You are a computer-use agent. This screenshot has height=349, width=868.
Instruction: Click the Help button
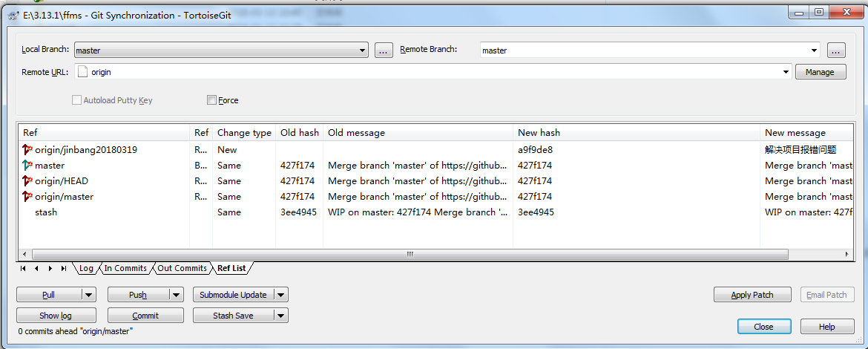tap(826, 327)
